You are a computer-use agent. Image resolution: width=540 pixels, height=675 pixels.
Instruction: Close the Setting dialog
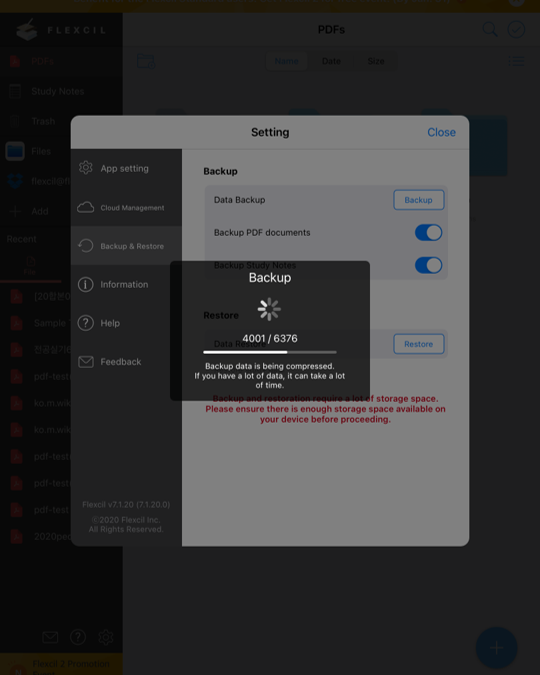441,132
